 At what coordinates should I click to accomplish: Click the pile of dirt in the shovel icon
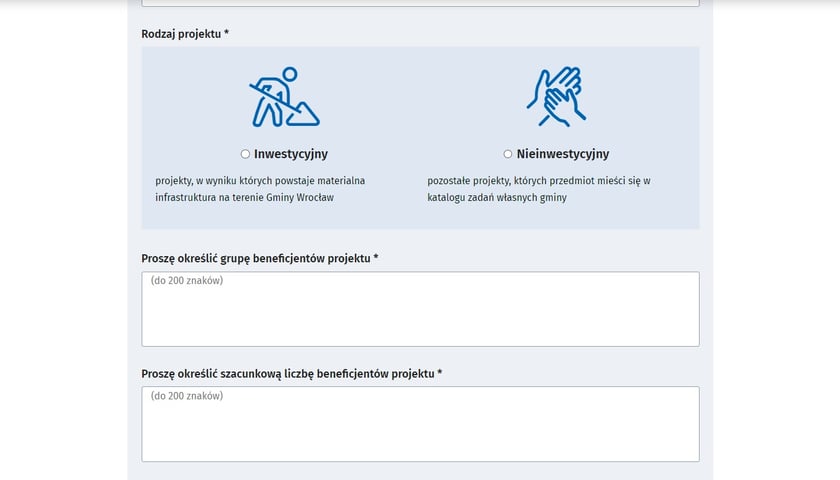(x=305, y=115)
